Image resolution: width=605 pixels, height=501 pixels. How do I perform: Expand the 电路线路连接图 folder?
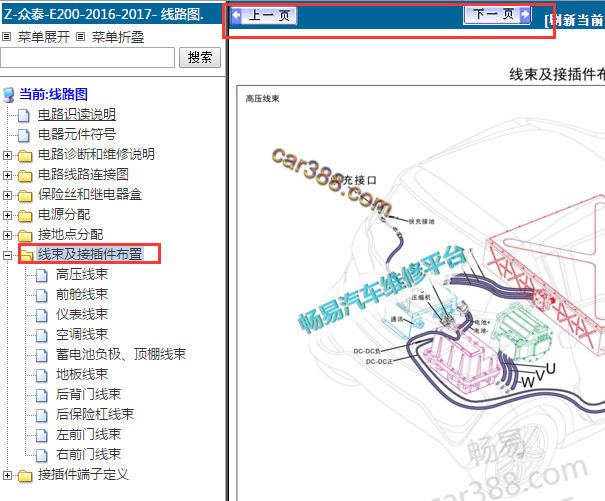coord(7,175)
